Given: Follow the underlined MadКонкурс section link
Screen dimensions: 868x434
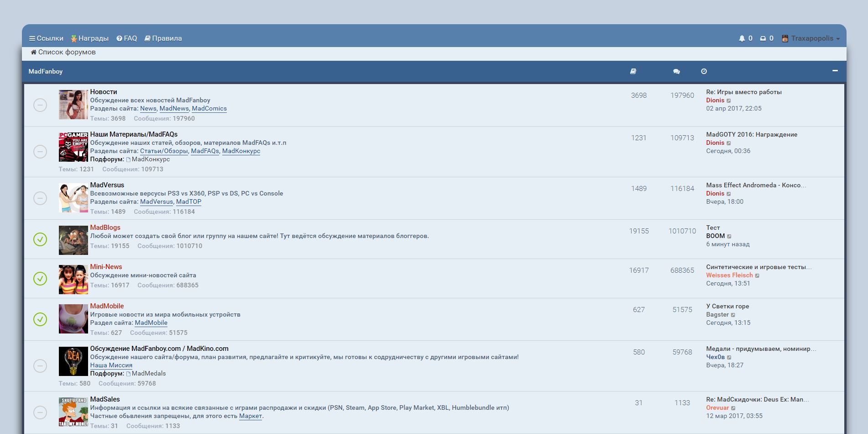Looking at the screenshot, I should [241, 151].
